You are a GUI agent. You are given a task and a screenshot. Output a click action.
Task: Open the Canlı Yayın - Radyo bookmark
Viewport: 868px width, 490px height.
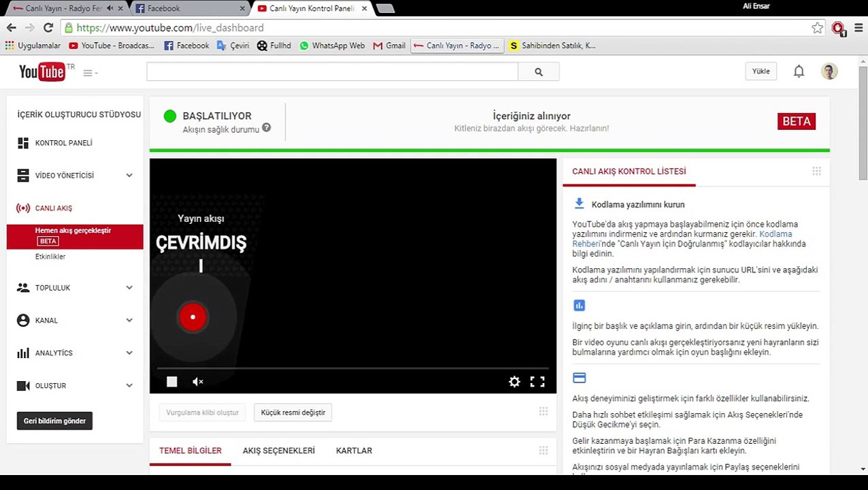pyautogui.click(x=456, y=46)
